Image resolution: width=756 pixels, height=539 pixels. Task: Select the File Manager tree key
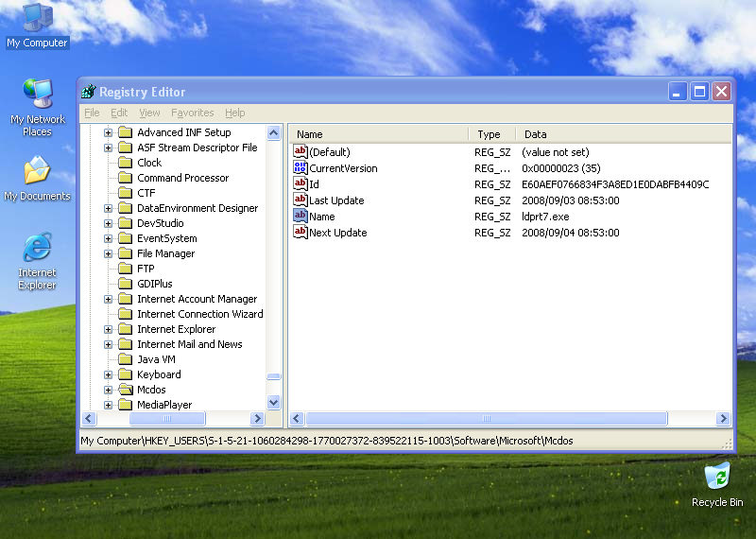[166, 253]
